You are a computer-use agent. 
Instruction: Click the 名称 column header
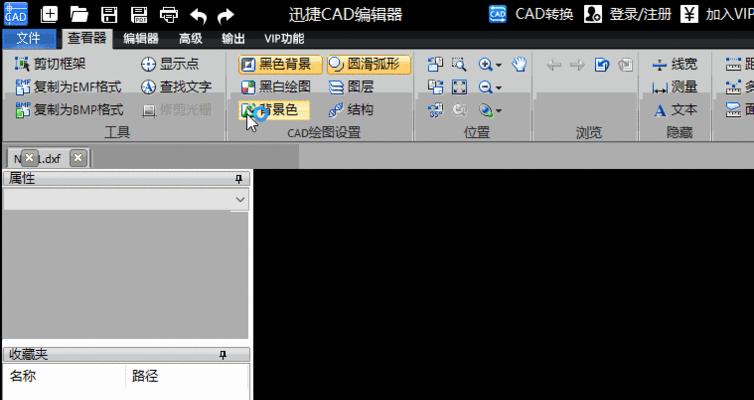64,376
